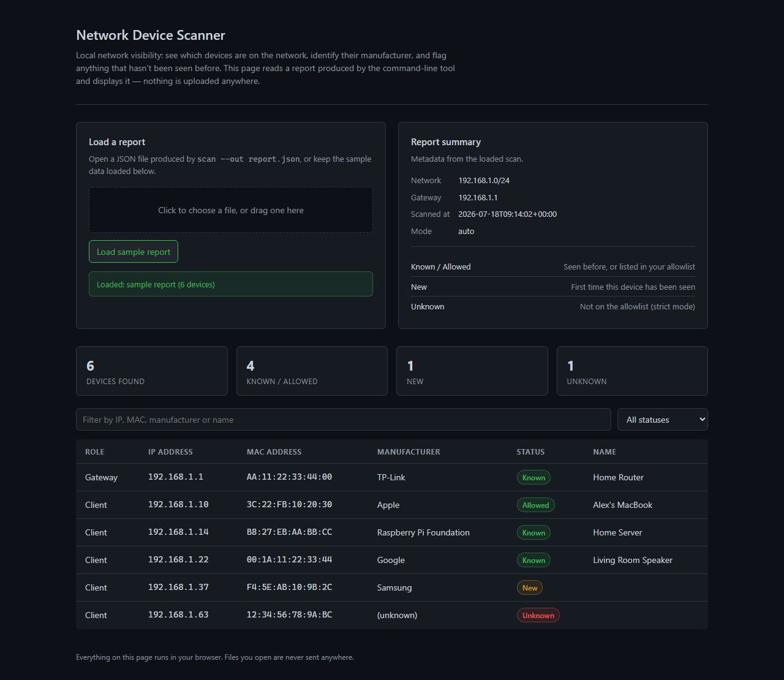This screenshot has height=680, width=784.
Task: Click the Gateway role cell
Action: point(101,477)
